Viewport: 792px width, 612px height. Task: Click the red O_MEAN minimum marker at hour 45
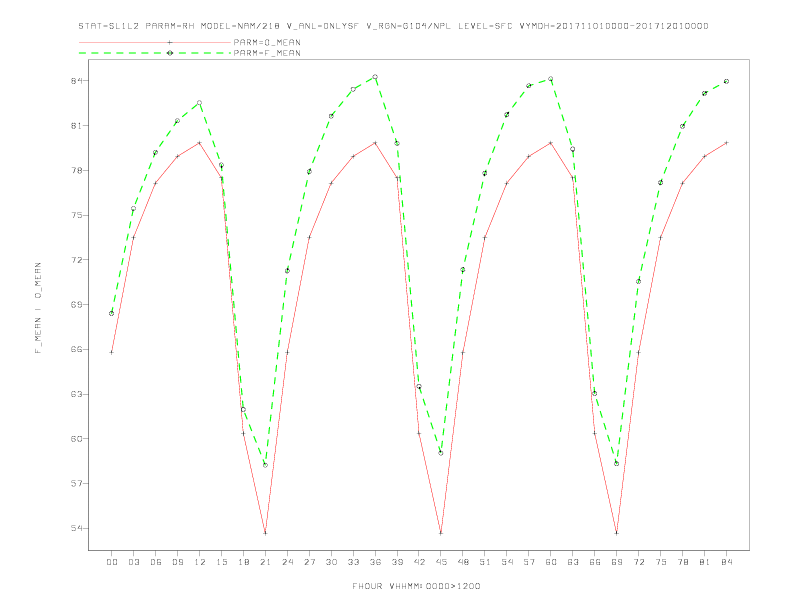click(x=441, y=533)
